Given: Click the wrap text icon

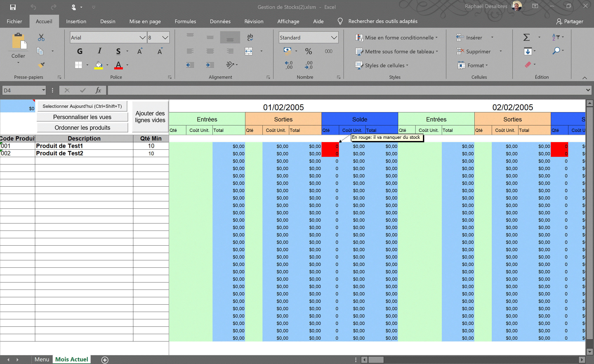Looking at the screenshot, I should click(x=250, y=37).
